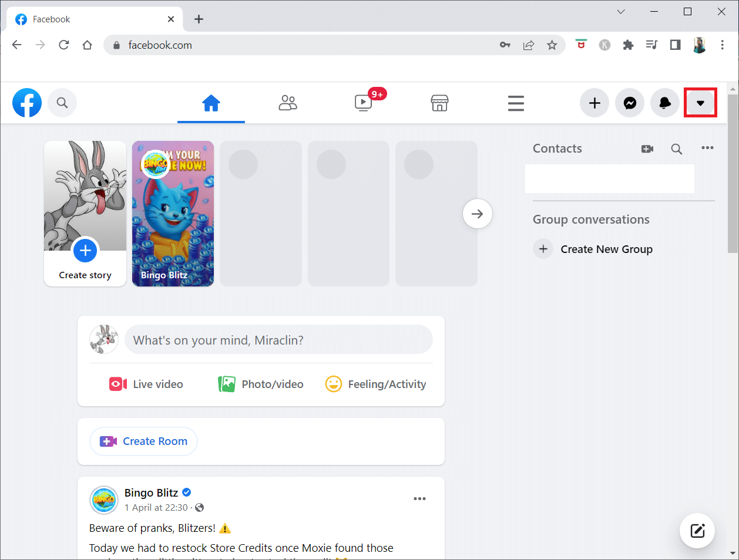Open the Chrome three-dot menu

click(x=723, y=45)
